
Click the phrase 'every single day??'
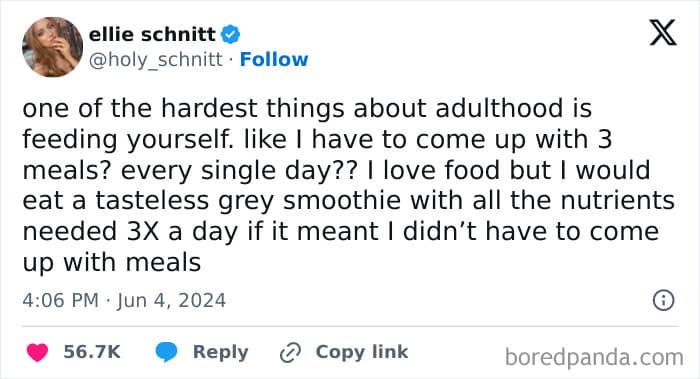tap(239, 171)
